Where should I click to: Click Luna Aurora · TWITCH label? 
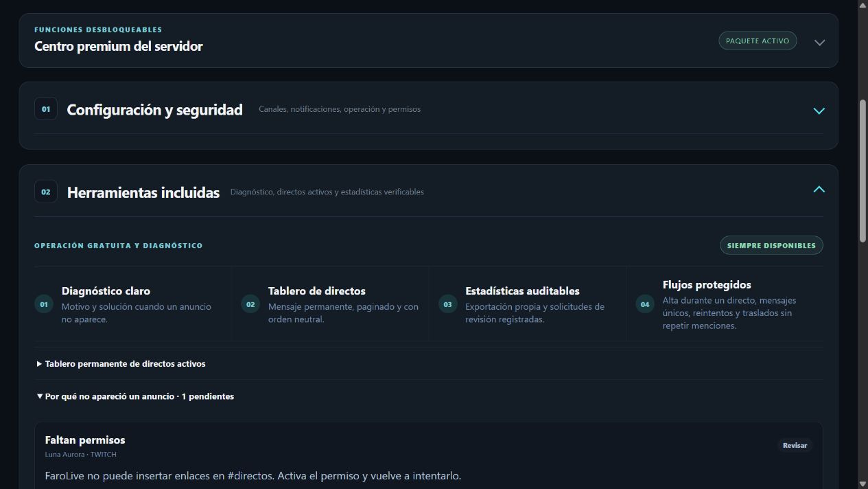tap(81, 455)
